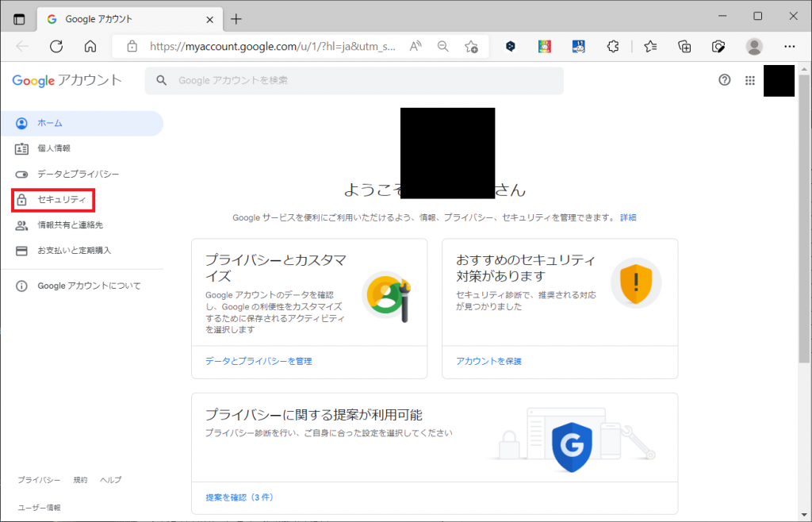Image resolution: width=812 pixels, height=522 pixels.
Task: Click the Edge browser profile avatar
Action: tap(753, 46)
